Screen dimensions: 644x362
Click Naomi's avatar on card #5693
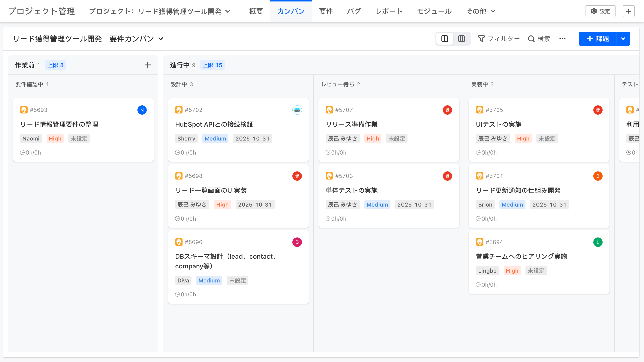(x=142, y=110)
